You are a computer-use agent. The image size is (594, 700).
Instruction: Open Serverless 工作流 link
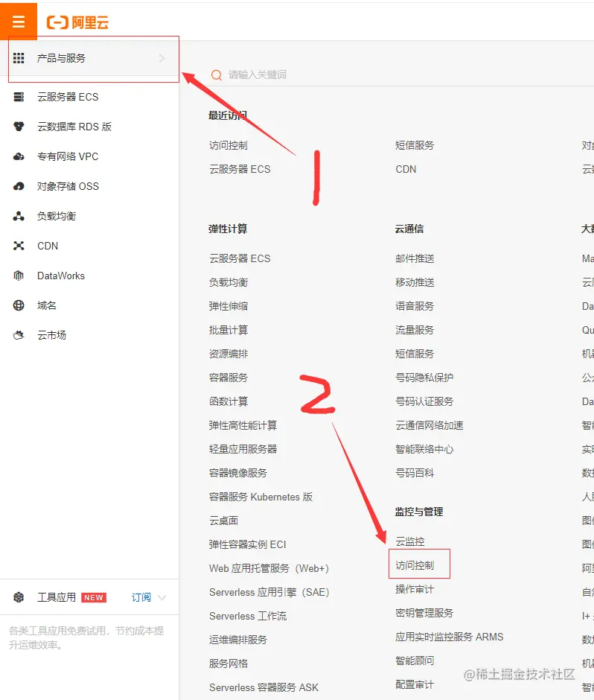248,616
